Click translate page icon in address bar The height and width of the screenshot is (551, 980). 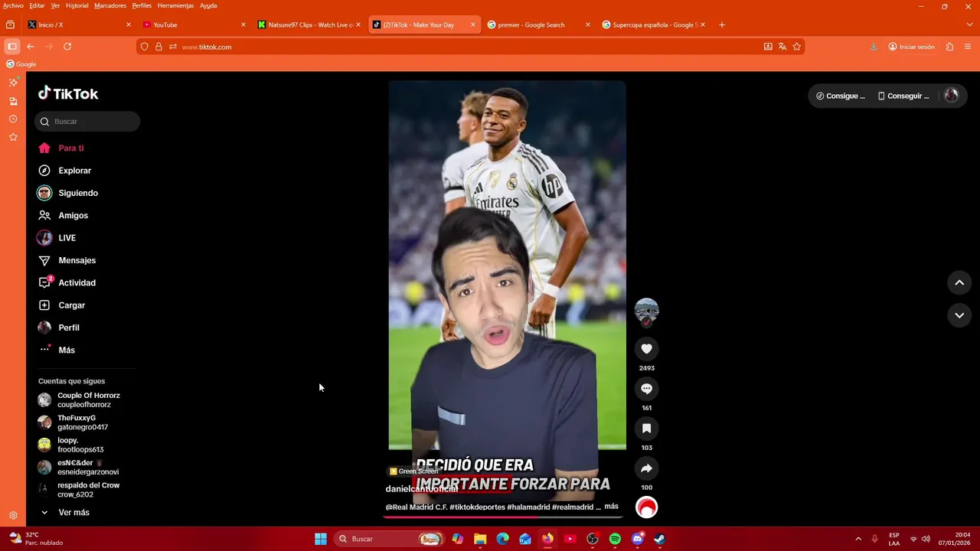[782, 47]
